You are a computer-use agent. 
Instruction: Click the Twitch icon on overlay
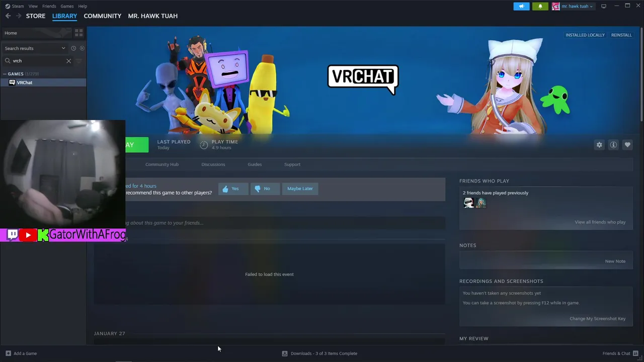click(x=13, y=235)
